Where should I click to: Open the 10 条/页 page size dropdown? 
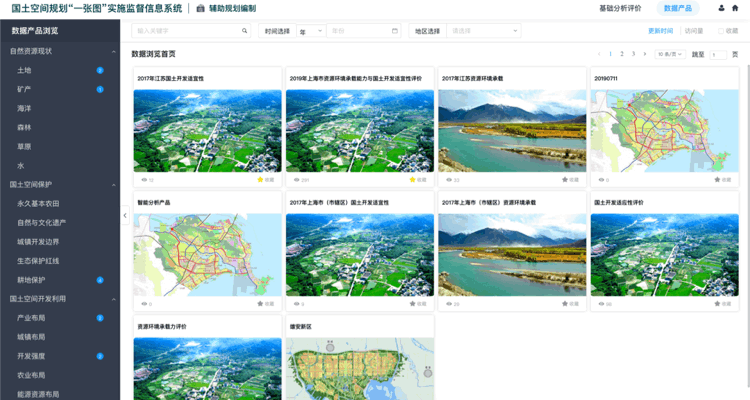click(x=670, y=54)
